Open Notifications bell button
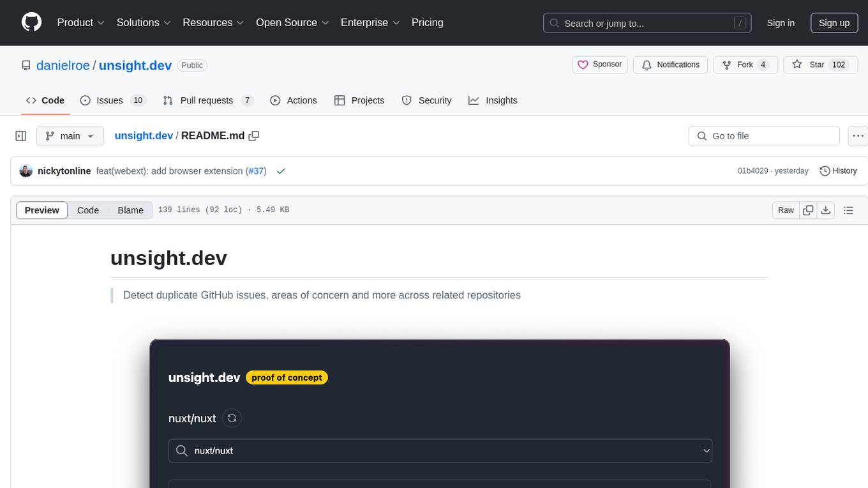Viewport: 868px width, 488px height. click(x=671, y=65)
